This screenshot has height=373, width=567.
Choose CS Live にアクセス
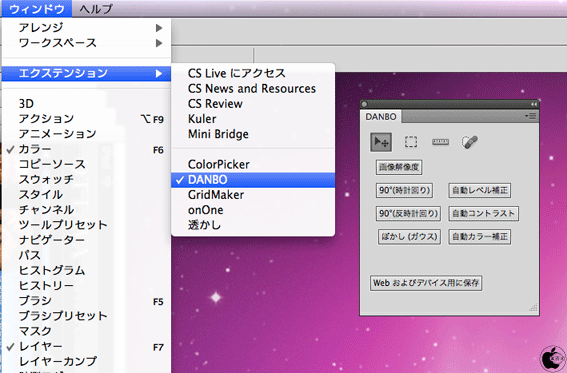coord(253,73)
